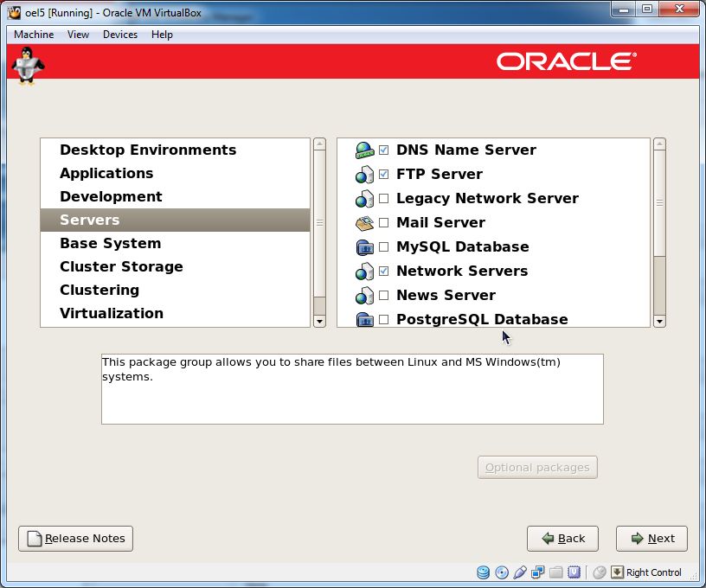Select the Mail Server text label
706x588 pixels.
440,223
